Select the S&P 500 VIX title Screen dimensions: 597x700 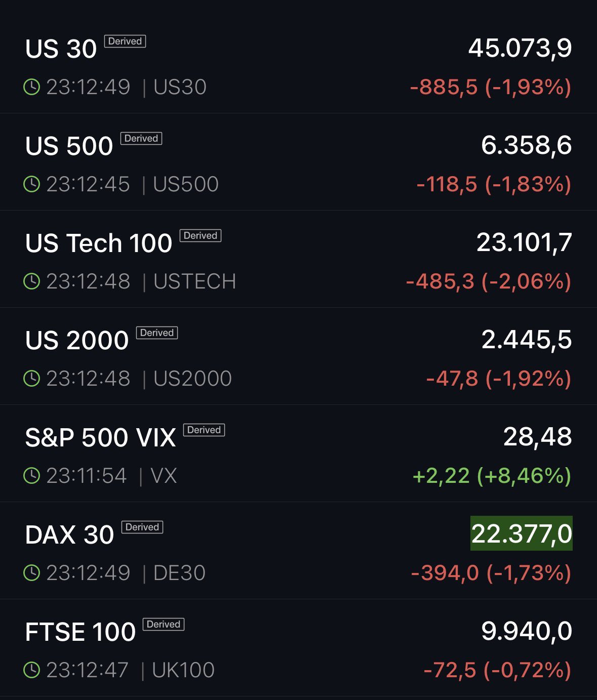pos(100,438)
